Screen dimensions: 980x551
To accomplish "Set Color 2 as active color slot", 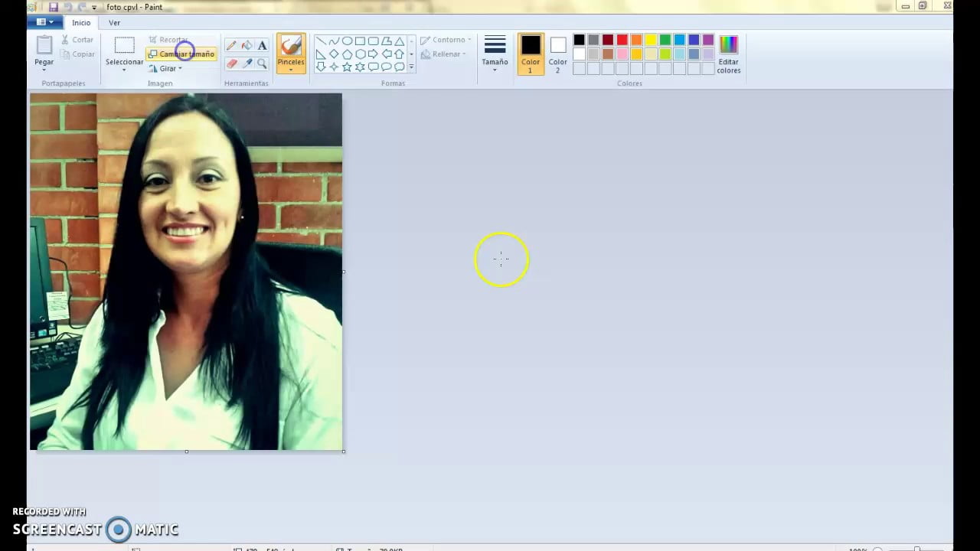I will (x=557, y=54).
